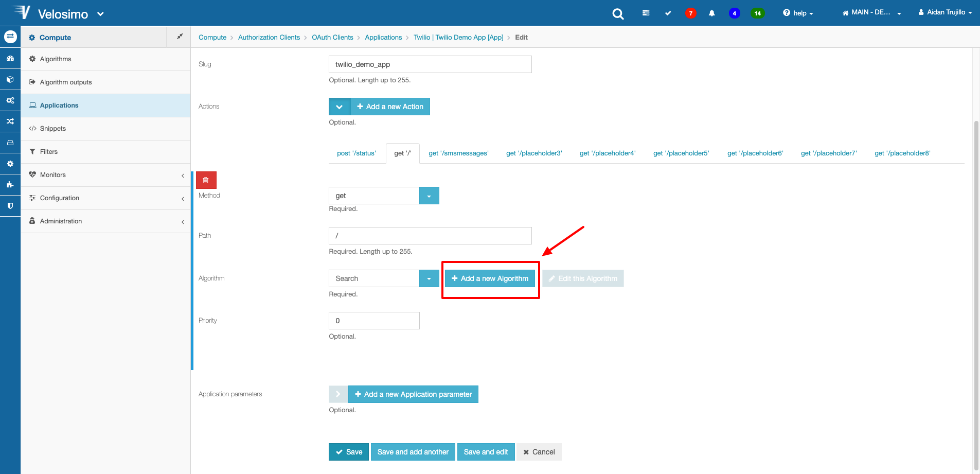Open the get '/placeholder8' tab
Viewport: 980px width, 474px height.
(902, 153)
